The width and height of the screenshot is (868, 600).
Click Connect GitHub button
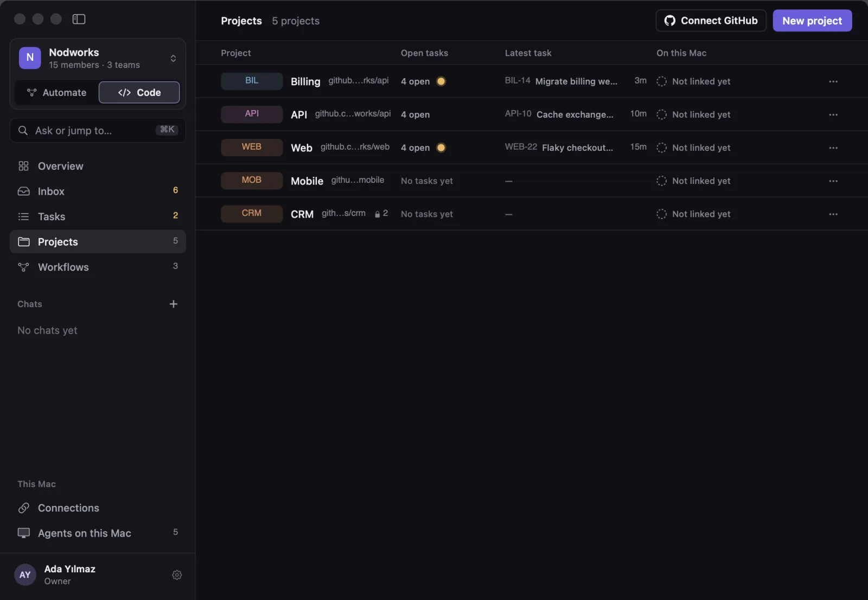coord(711,21)
